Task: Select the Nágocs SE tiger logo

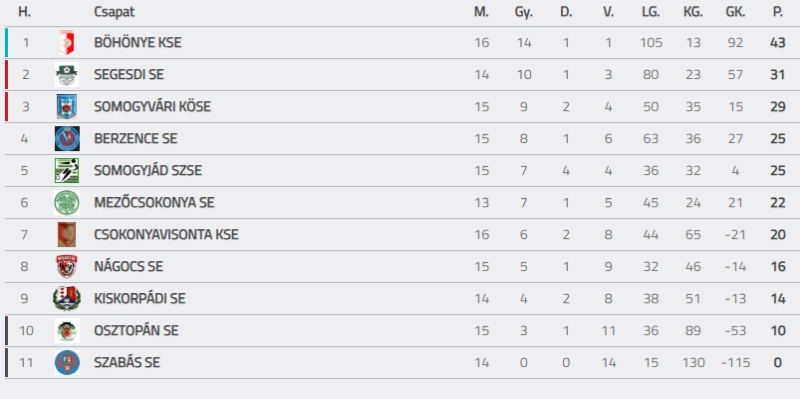Action: 67,266
